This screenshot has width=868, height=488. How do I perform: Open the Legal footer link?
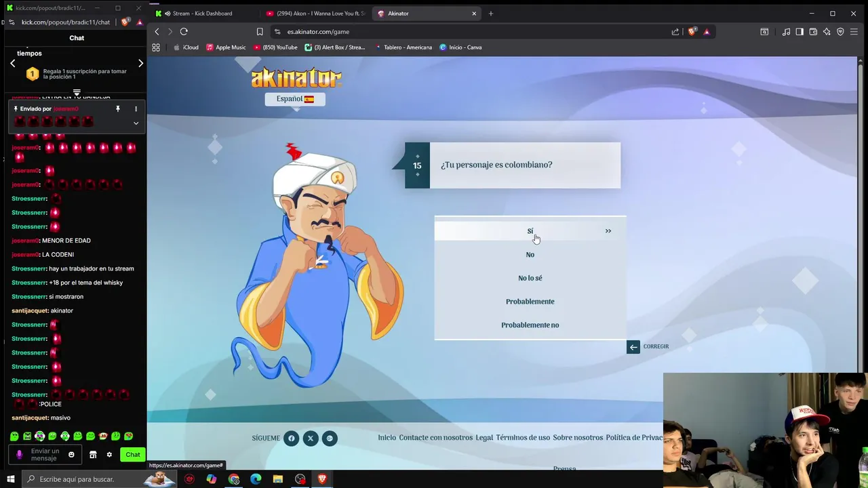[x=484, y=438]
